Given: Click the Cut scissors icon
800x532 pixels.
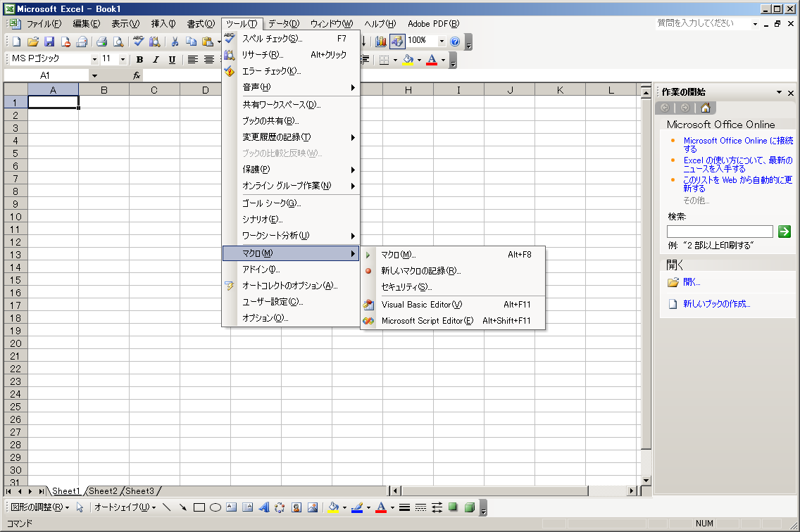Looking at the screenshot, I should click(175, 42).
